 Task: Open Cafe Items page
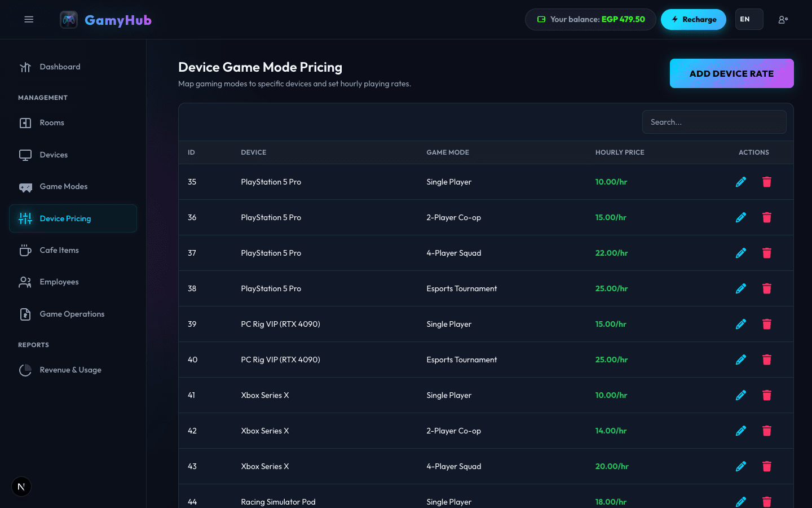73,250
